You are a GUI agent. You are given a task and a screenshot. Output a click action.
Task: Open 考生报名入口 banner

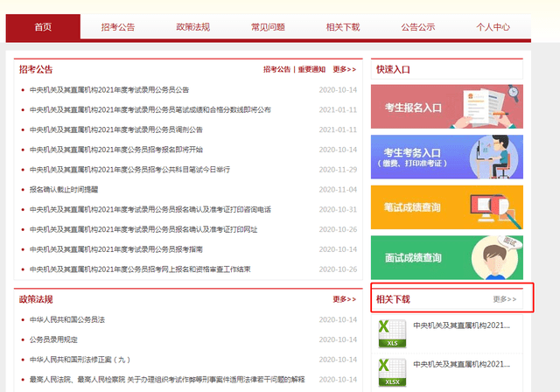point(446,107)
